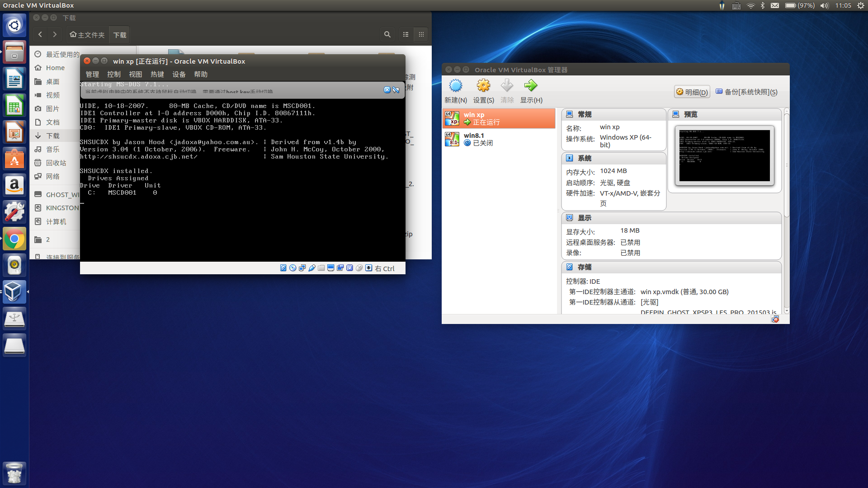The height and width of the screenshot is (488, 868).
Task: Open 桌面 in file manager sidebar
Action: [52, 81]
